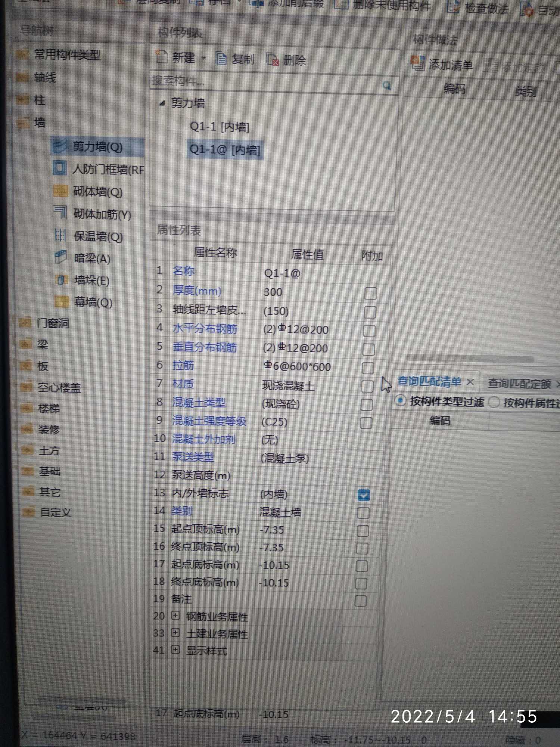Open the 梁 folder

point(25,344)
